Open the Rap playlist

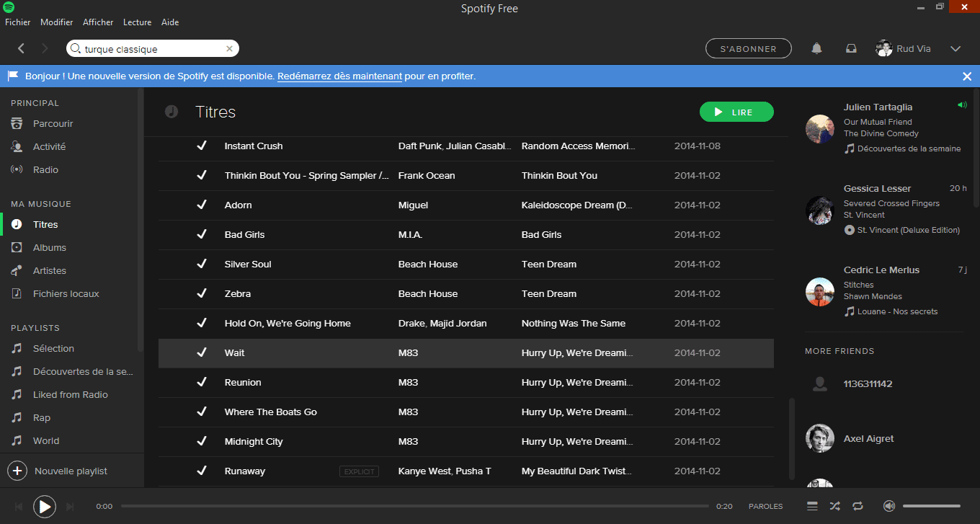(x=42, y=417)
